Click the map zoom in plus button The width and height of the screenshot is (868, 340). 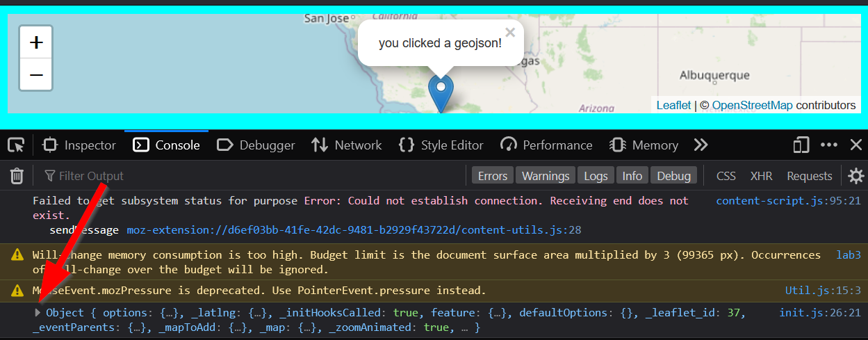click(36, 43)
